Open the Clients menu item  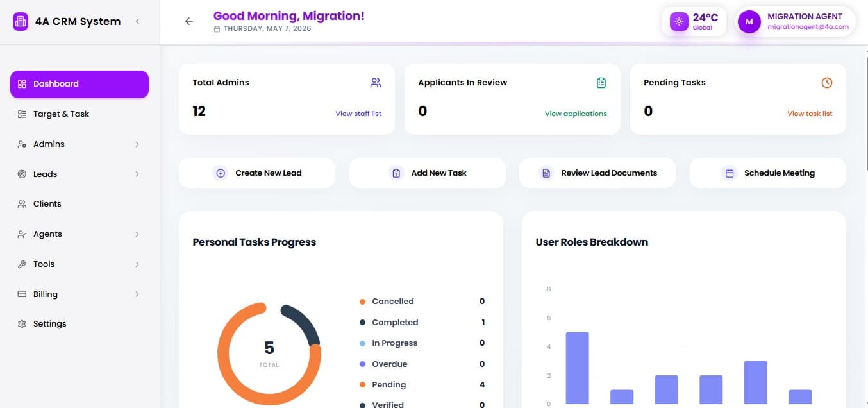click(79, 204)
